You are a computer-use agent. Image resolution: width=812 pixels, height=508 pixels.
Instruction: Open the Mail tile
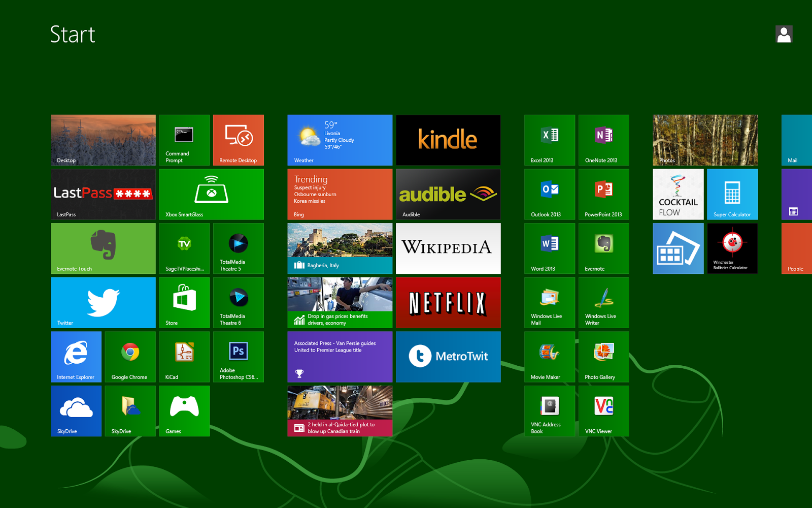tap(797, 140)
